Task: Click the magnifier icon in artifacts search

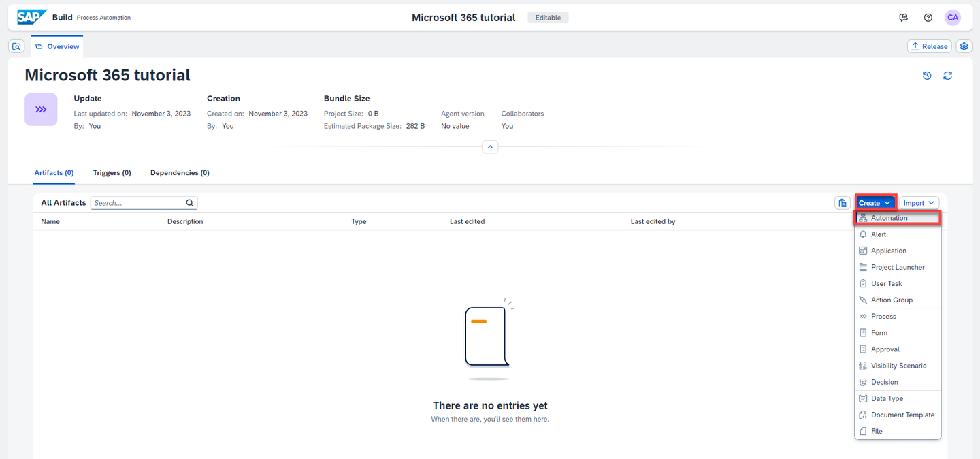Action: [x=190, y=203]
